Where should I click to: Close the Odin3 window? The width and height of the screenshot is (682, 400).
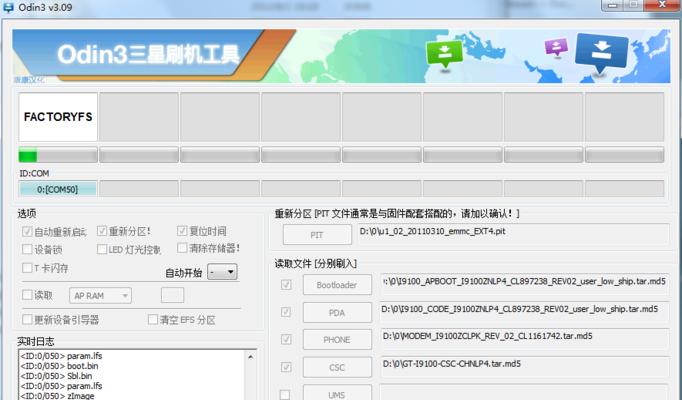coord(662,5)
